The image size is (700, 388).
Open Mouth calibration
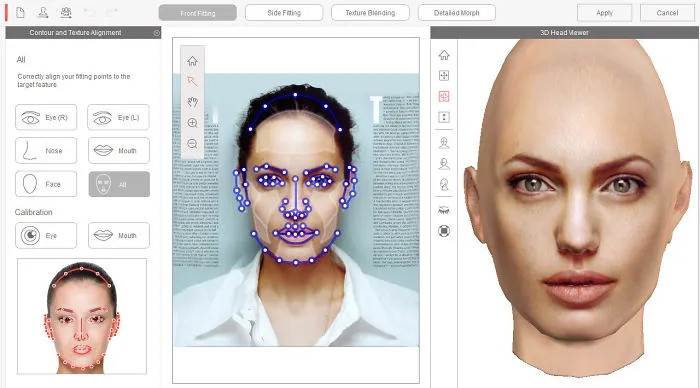pyautogui.click(x=119, y=235)
